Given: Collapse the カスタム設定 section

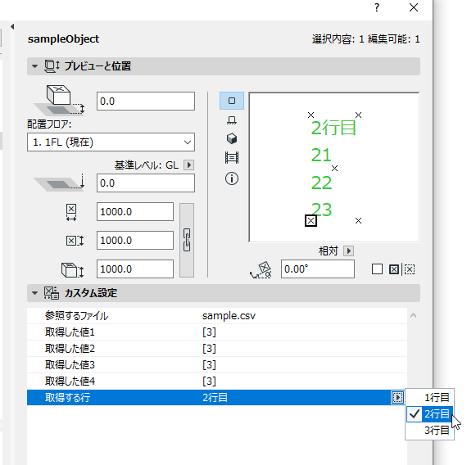Looking at the screenshot, I should tap(34, 293).
